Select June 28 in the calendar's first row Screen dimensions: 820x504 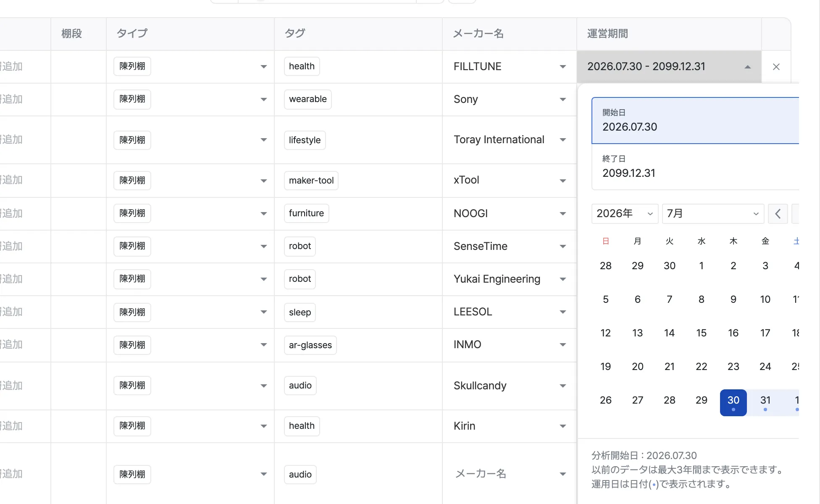pyautogui.click(x=606, y=266)
